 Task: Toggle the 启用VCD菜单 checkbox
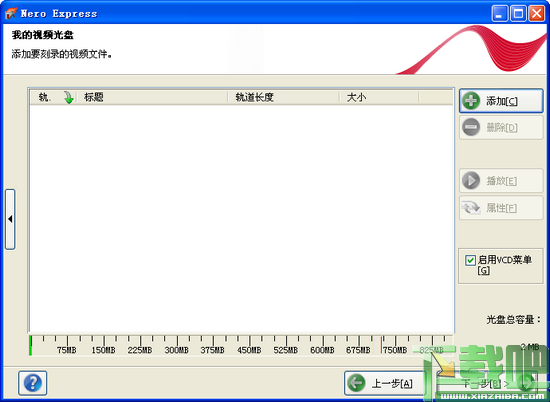470,260
